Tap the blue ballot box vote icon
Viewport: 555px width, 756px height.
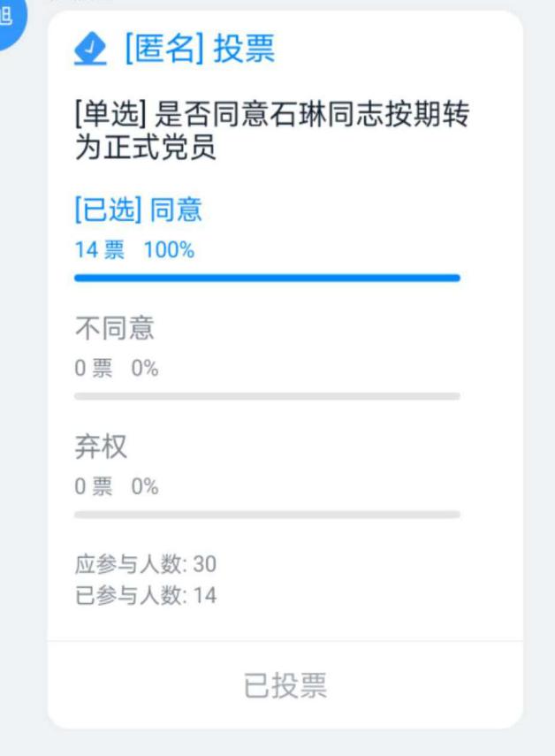(90, 49)
